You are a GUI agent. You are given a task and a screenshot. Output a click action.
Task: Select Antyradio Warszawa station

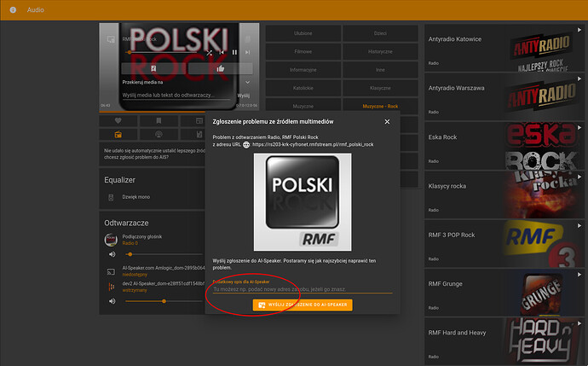coord(504,97)
